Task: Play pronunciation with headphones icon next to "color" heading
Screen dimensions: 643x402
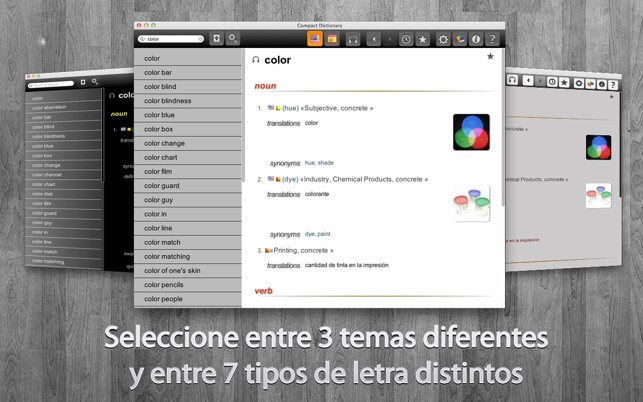Action: (256, 60)
